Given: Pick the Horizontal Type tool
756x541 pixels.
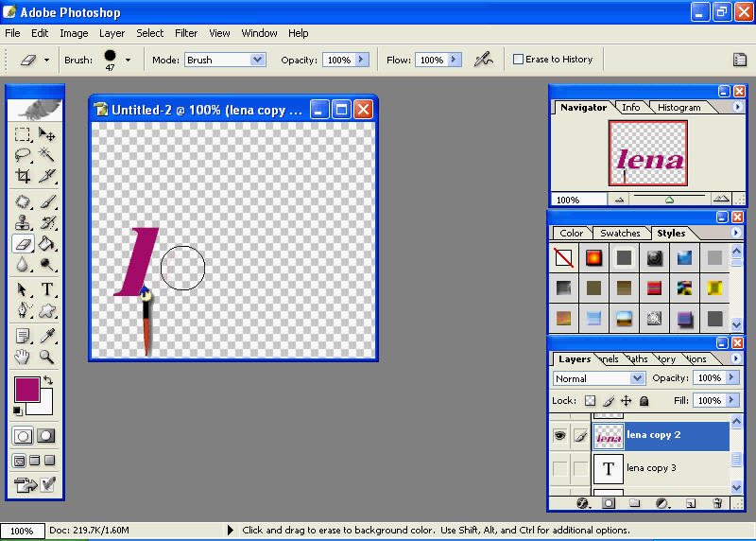Looking at the screenshot, I should tap(46, 289).
